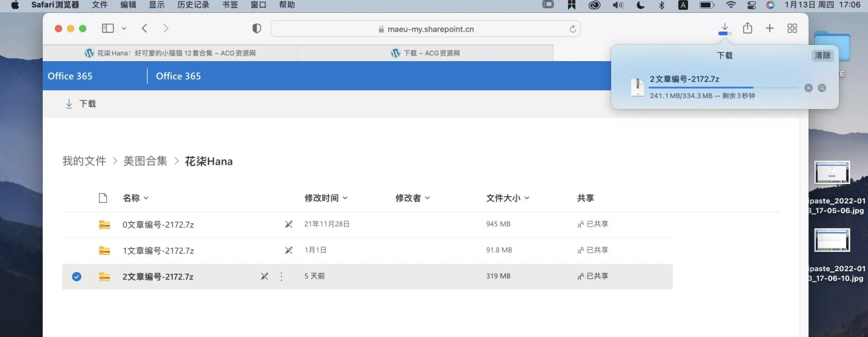Toggle Do Not Disturb moon icon
Viewport: 868px width, 337px height.
tap(641, 5)
